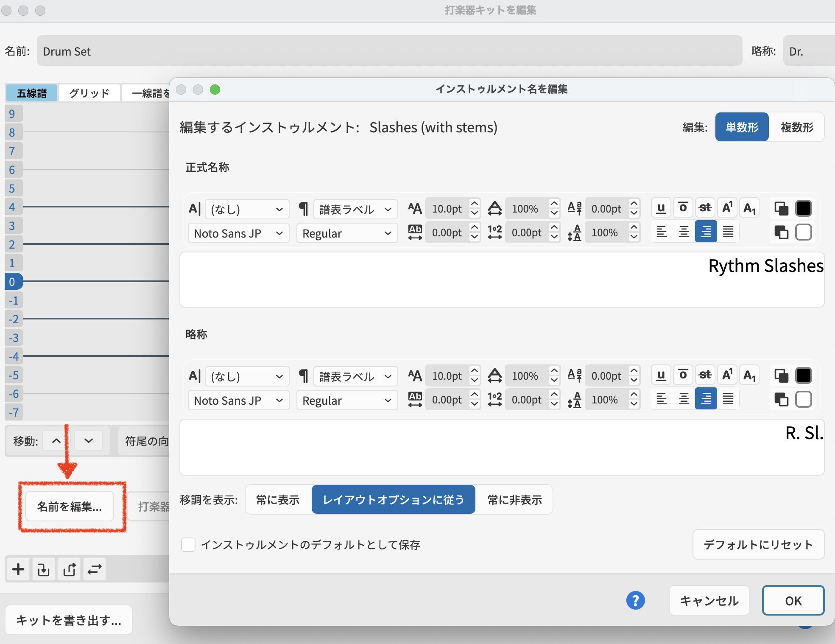The height and width of the screenshot is (644, 835).
Task: Justify the abbreviated name text
Action: coord(728,399)
